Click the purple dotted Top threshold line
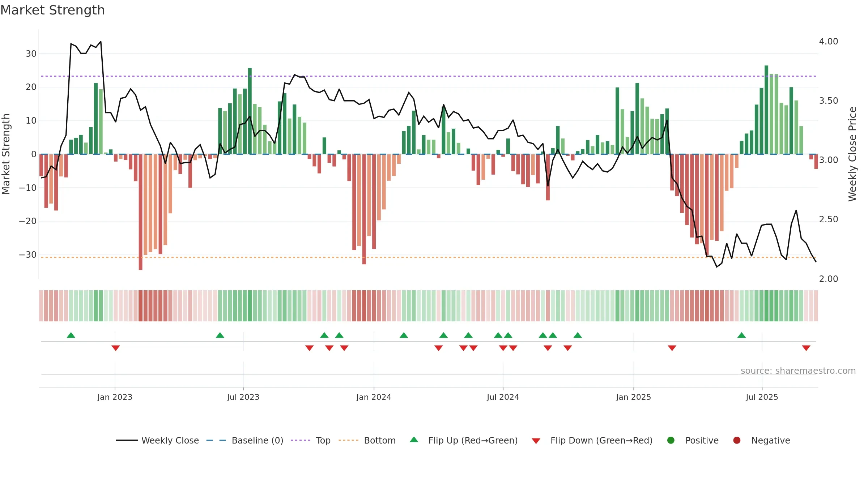This screenshot has height=488, width=868. click(x=429, y=76)
